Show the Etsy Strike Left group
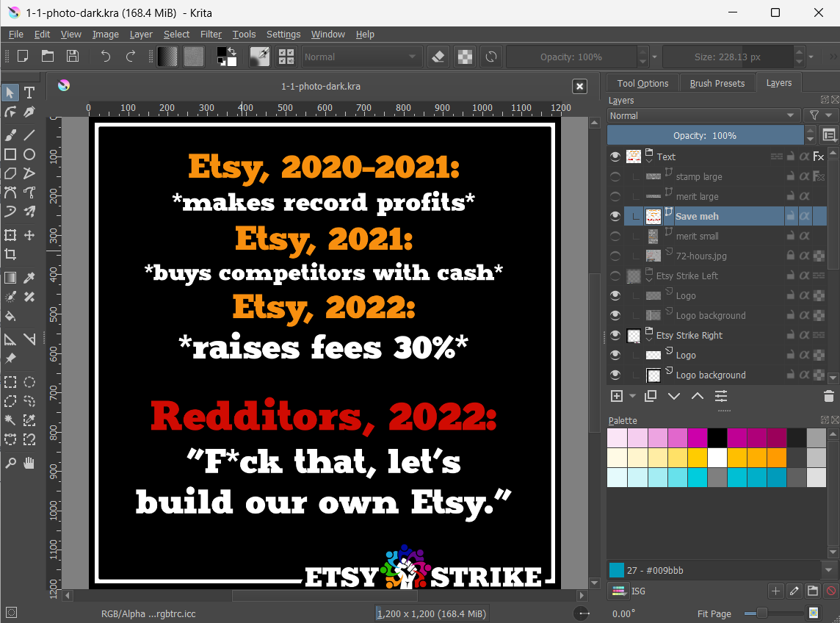This screenshot has width=840, height=623. point(615,276)
